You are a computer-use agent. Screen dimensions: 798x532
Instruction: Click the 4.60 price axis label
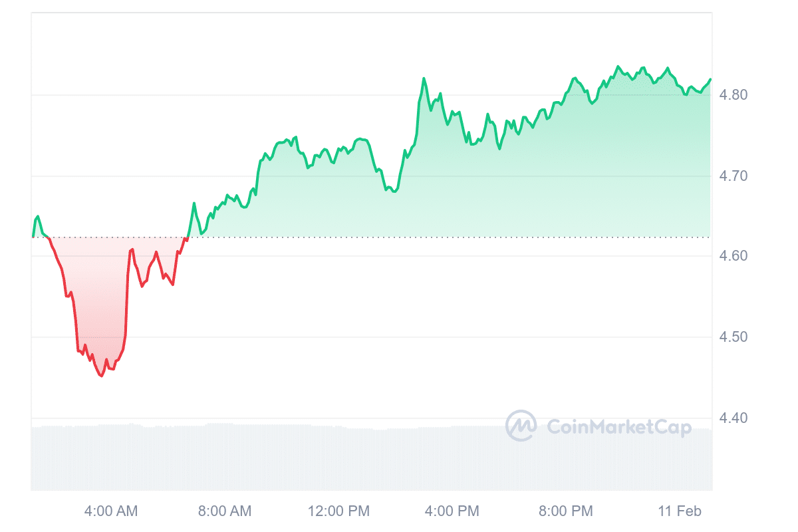click(733, 256)
